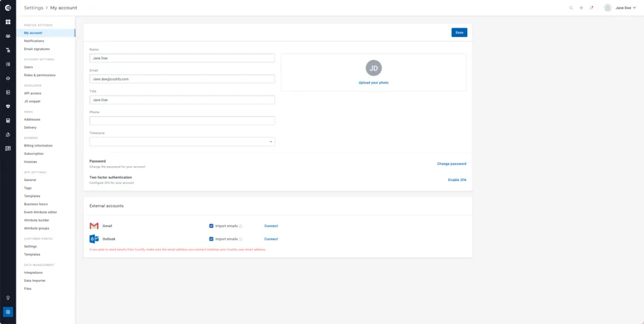Open Billing information
This screenshot has height=324, width=644.
click(x=38, y=145)
